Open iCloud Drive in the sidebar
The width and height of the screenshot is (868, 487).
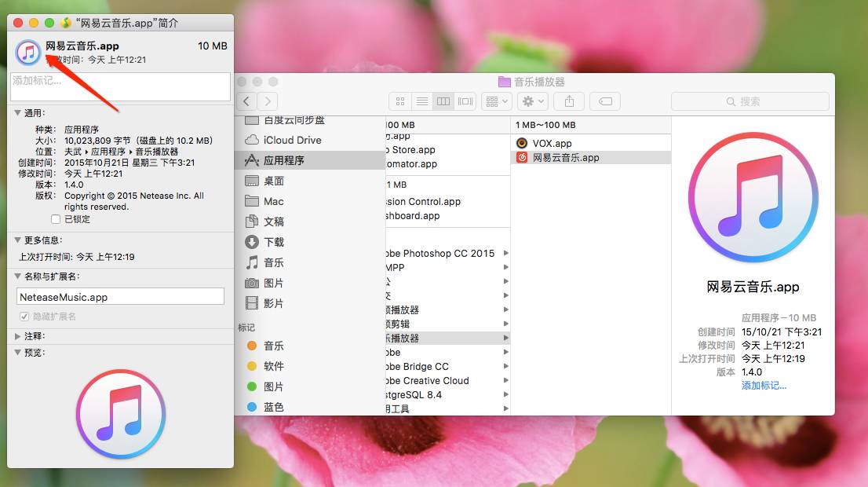[292, 140]
